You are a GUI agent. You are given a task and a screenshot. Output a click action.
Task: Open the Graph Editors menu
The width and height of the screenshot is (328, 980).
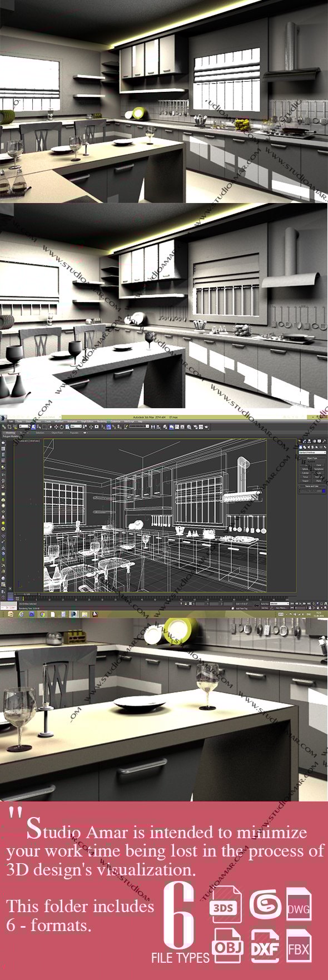click(x=88, y=421)
